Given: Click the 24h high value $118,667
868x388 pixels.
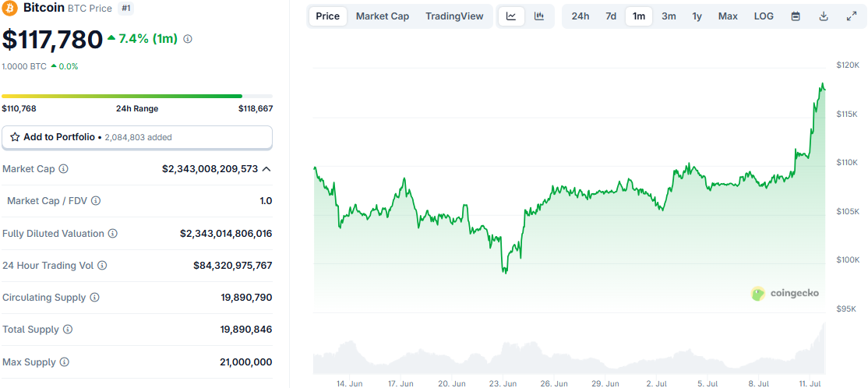Looking at the screenshot, I should tap(256, 108).
